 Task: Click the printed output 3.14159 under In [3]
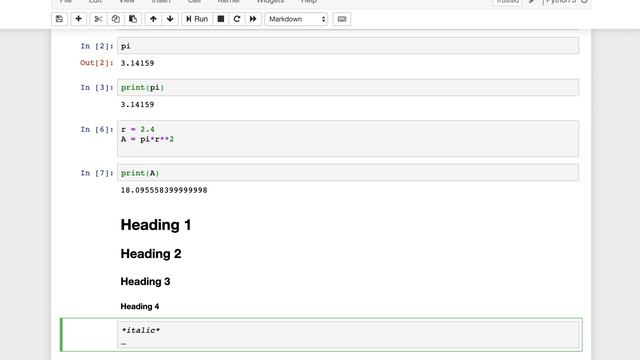click(137, 104)
